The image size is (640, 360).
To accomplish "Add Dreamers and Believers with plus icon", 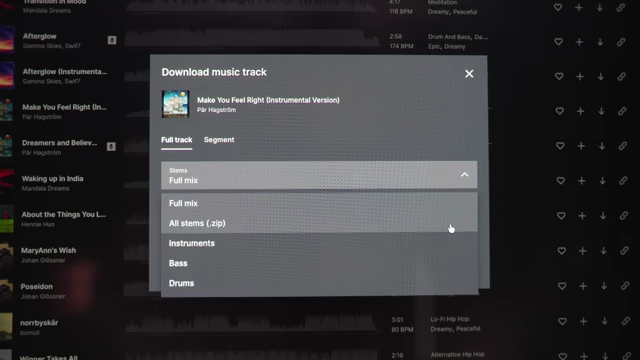I will (x=581, y=146).
